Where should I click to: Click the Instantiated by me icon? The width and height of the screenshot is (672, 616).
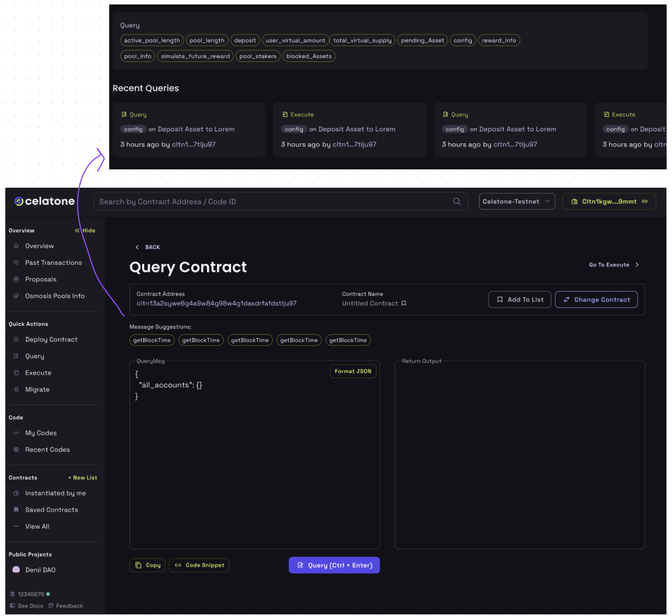tap(16, 493)
